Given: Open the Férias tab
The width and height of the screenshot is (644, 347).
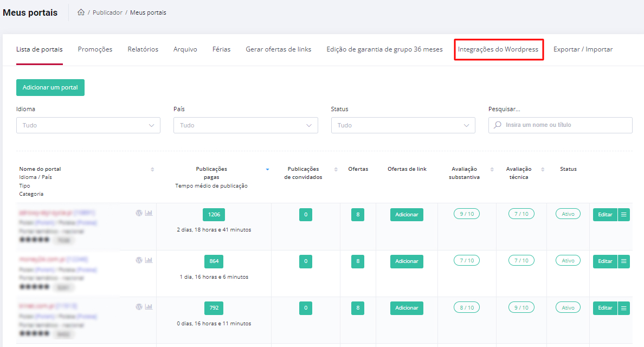Looking at the screenshot, I should (x=221, y=49).
